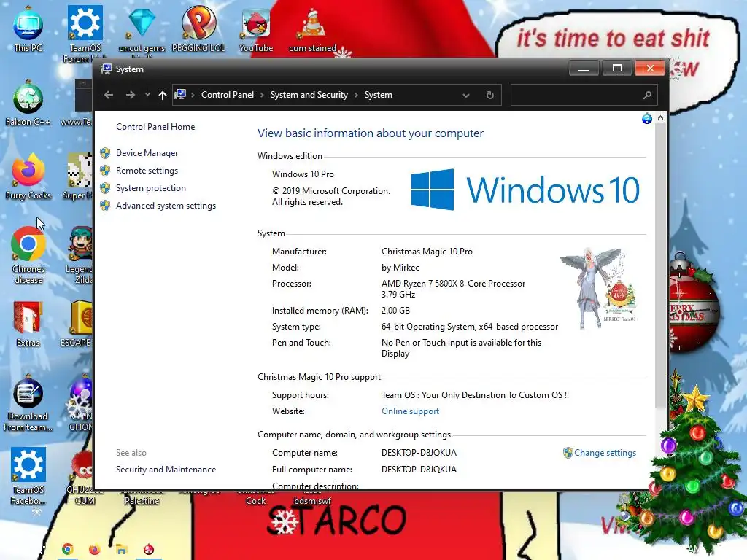747x560 pixels.
Task: Open Remote settings
Action: click(147, 171)
